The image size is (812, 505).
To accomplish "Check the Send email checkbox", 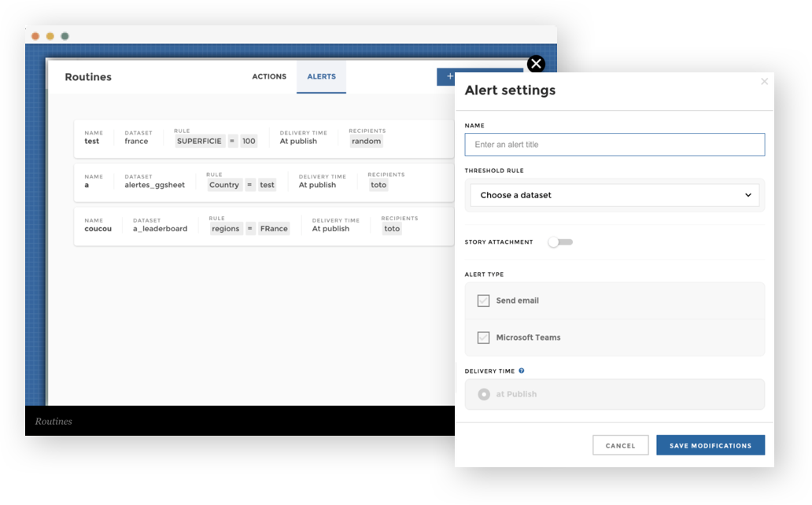I will click(483, 300).
